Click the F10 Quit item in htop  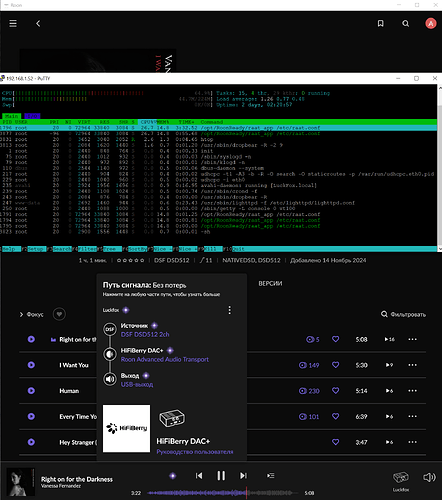(x=234, y=249)
